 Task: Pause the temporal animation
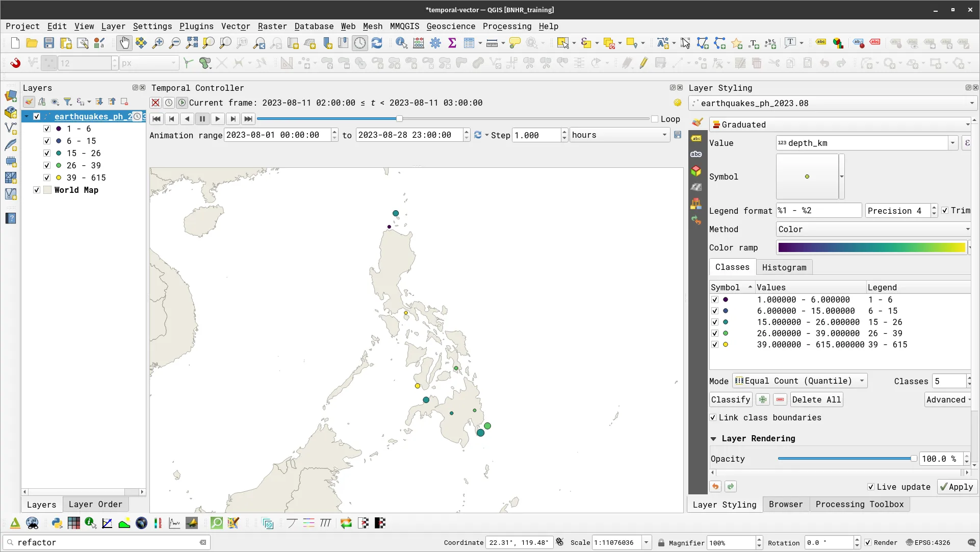[x=202, y=119]
